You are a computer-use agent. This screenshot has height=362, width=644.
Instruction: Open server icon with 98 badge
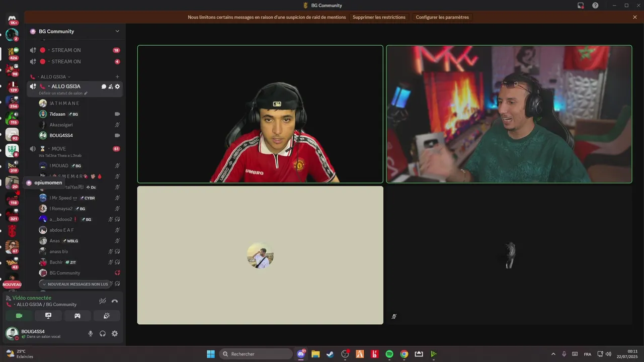coord(12,69)
